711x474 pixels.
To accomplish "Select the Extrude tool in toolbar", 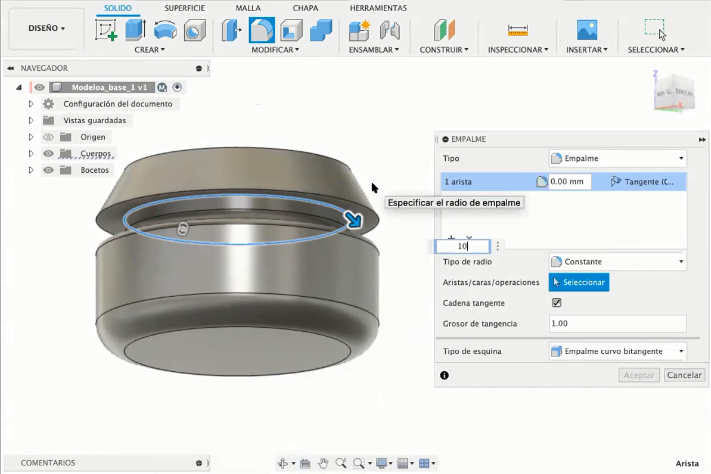I will (x=136, y=30).
